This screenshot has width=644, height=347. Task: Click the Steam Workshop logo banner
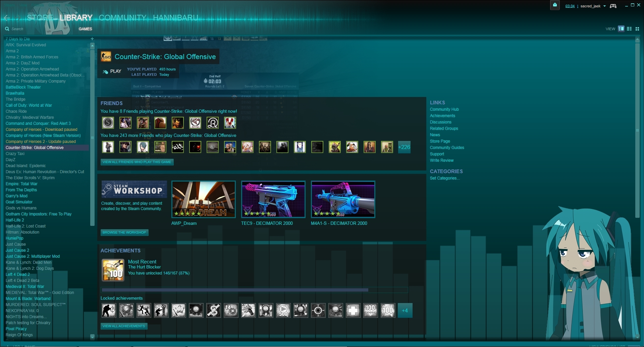tap(134, 189)
